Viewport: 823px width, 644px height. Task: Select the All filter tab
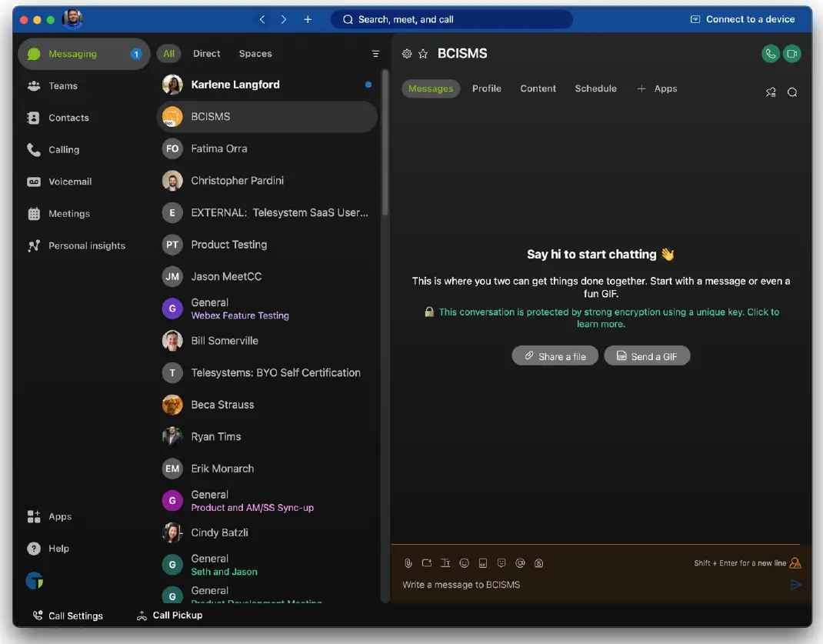click(x=168, y=54)
